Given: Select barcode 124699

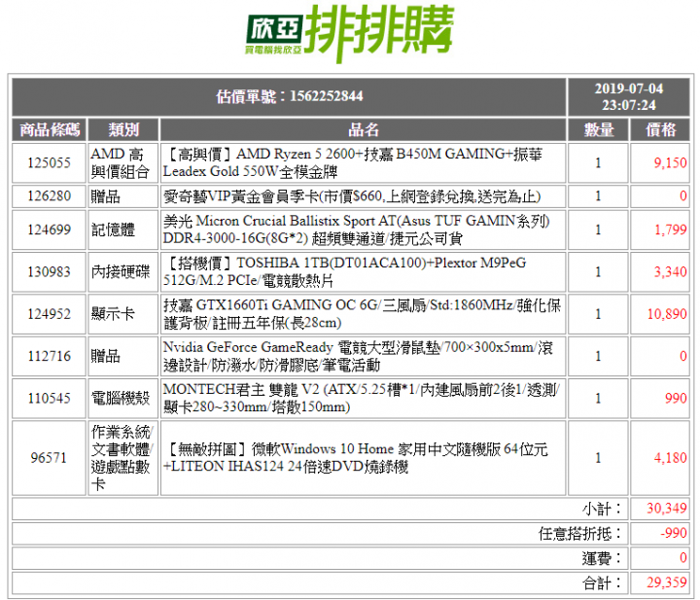Looking at the screenshot, I should pyautogui.click(x=50, y=229).
